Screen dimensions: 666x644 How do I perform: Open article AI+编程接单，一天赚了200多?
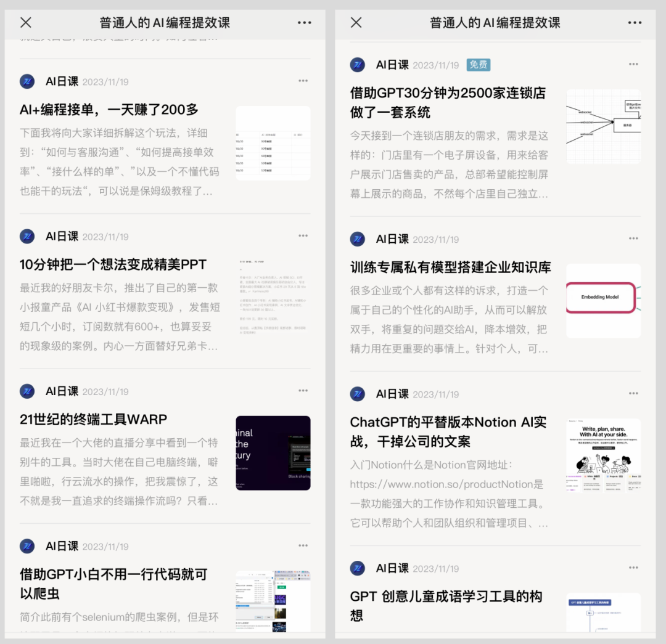[x=109, y=110]
